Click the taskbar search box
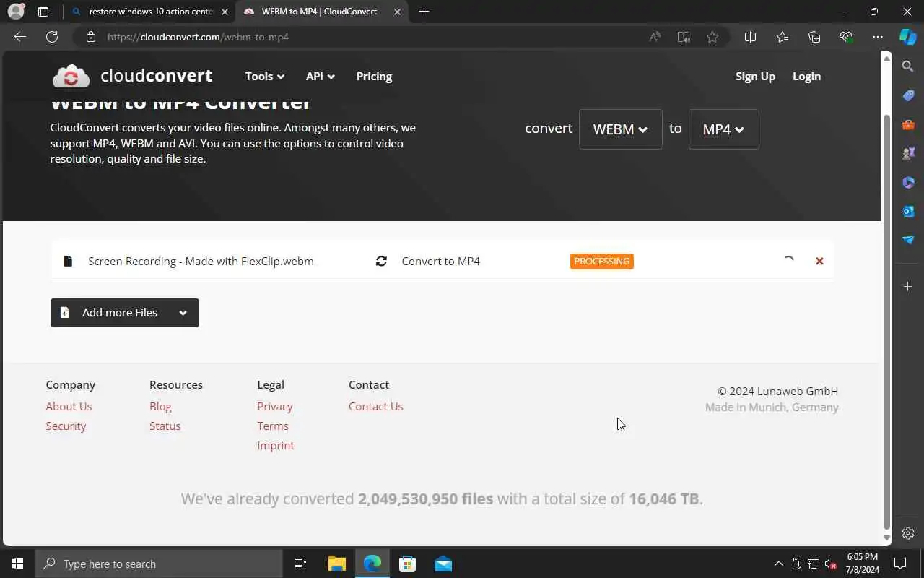Screen dimensions: 924x578 click(x=159, y=564)
